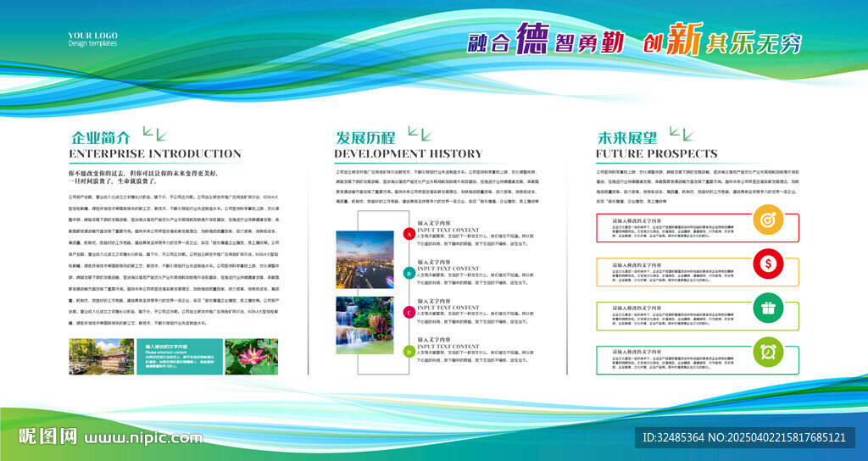Screen dimensions: 868x461
Task: Click the 未来展望 heading
Action: (x=628, y=137)
